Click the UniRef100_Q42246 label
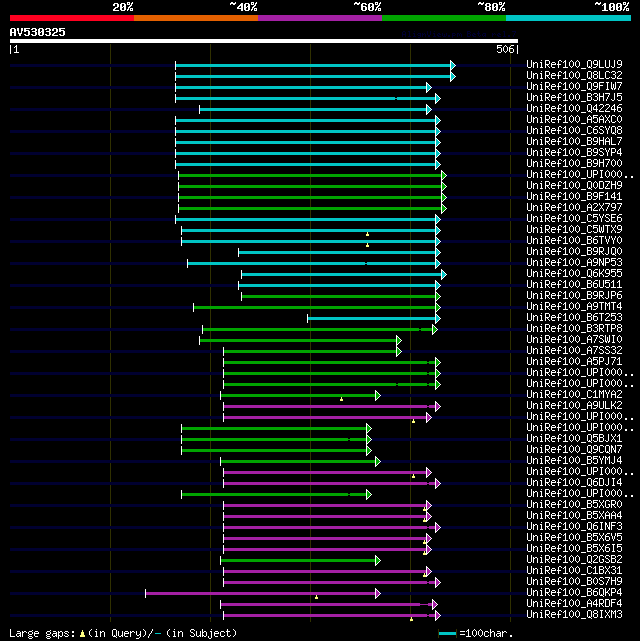This screenshot has width=640, height=641. pos(574,108)
